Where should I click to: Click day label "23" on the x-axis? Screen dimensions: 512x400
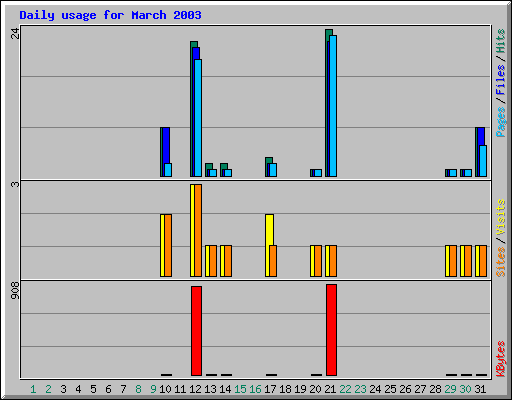click(x=360, y=389)
